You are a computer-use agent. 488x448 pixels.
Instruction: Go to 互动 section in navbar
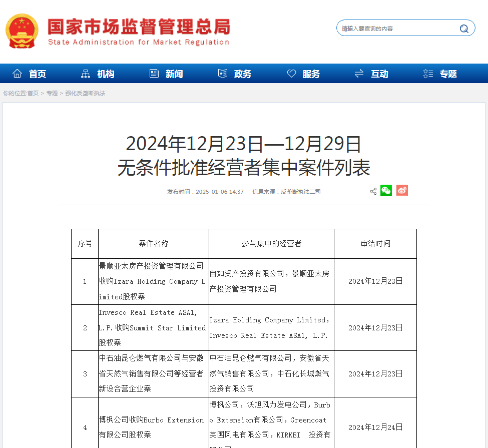point(379,74)
